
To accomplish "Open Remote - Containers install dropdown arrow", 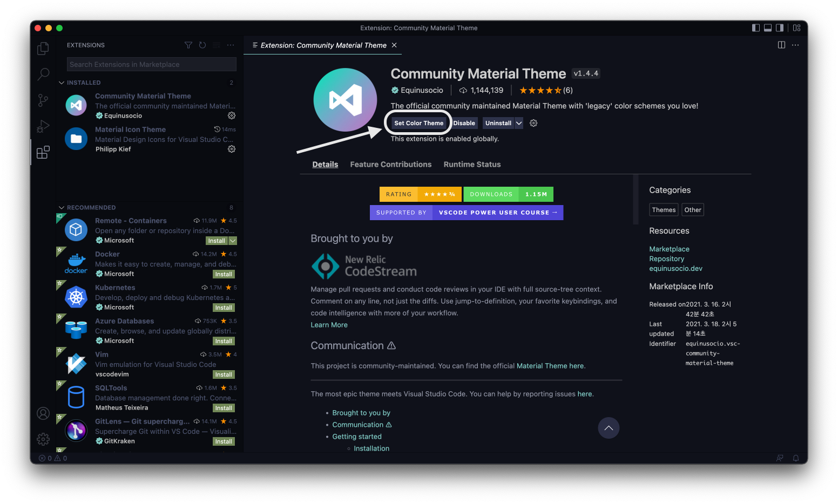I will tap(233, 241).
